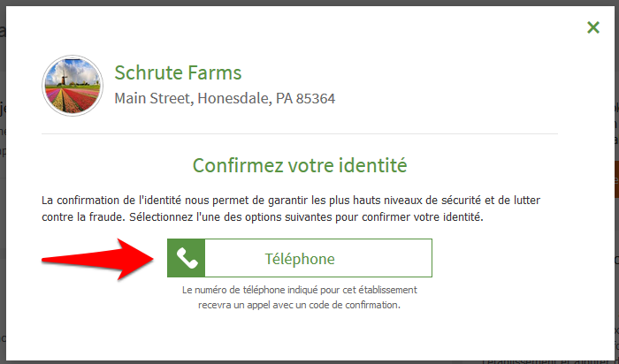Click the green phone handset icon
This screenshot has width=619, height=364.
[x=186, y=258]
